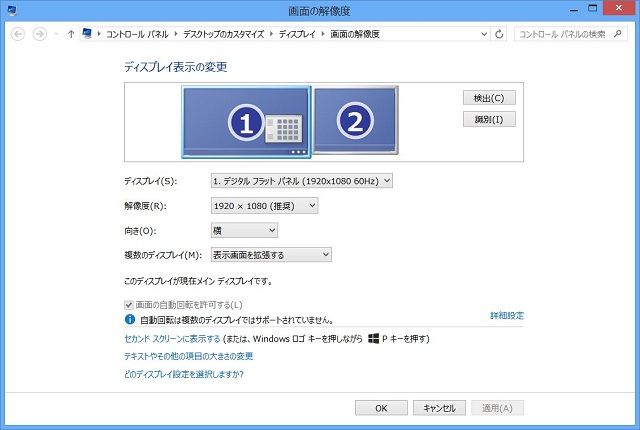This screenshot has width=640, height=430.
Task: Navigate to コントロール パネル breadcrumb
Action: click(x=137, y=34)
